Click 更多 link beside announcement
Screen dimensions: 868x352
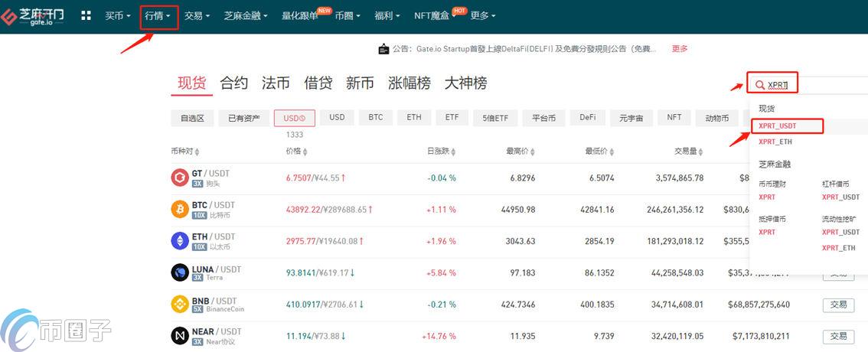click(x=679, y=49)
